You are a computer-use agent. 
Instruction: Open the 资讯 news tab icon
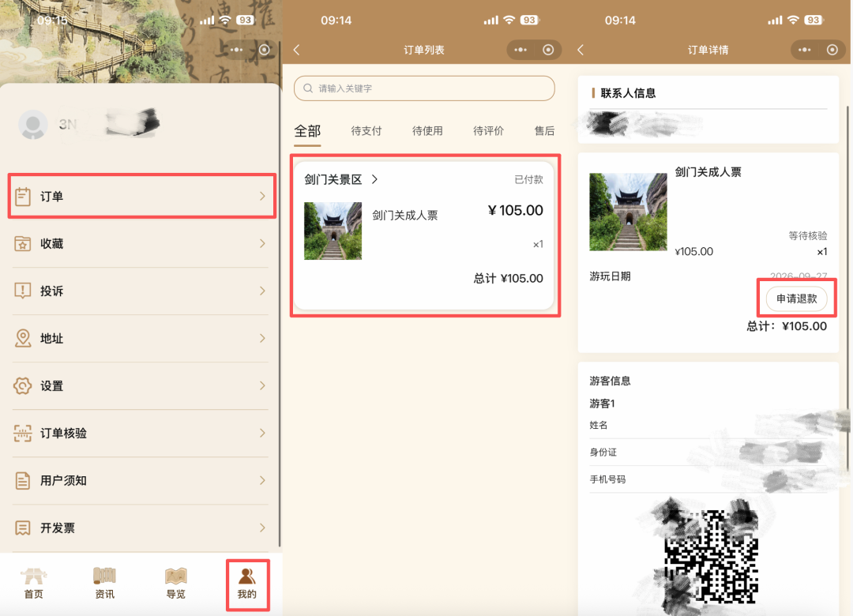click(x=104, y=576)
